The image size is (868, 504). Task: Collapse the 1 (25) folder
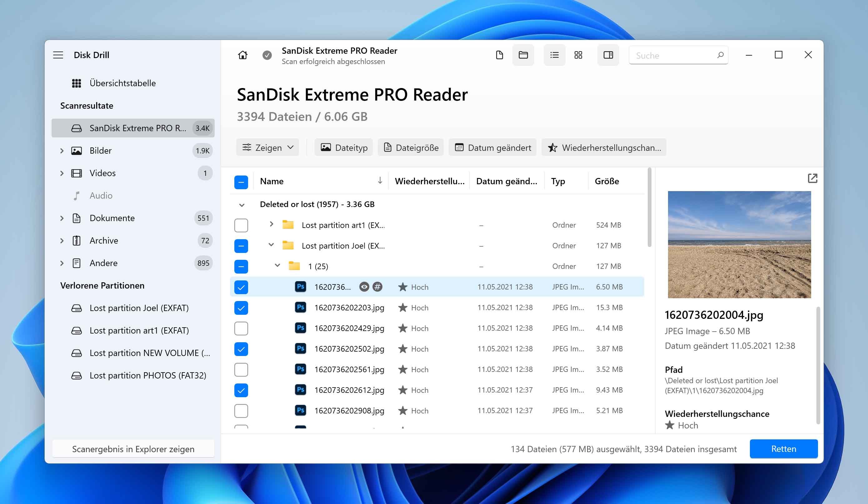coord(277,265)
